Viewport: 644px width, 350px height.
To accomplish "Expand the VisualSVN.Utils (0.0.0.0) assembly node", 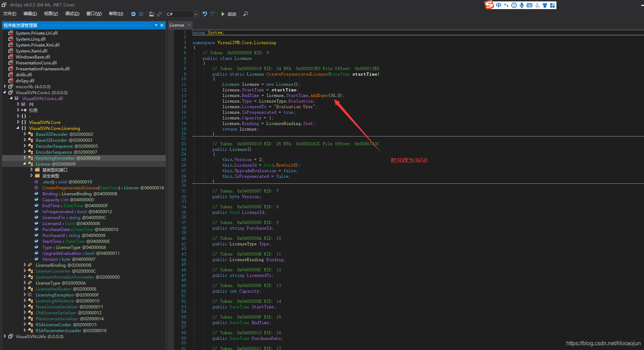I will pos(5,336).
